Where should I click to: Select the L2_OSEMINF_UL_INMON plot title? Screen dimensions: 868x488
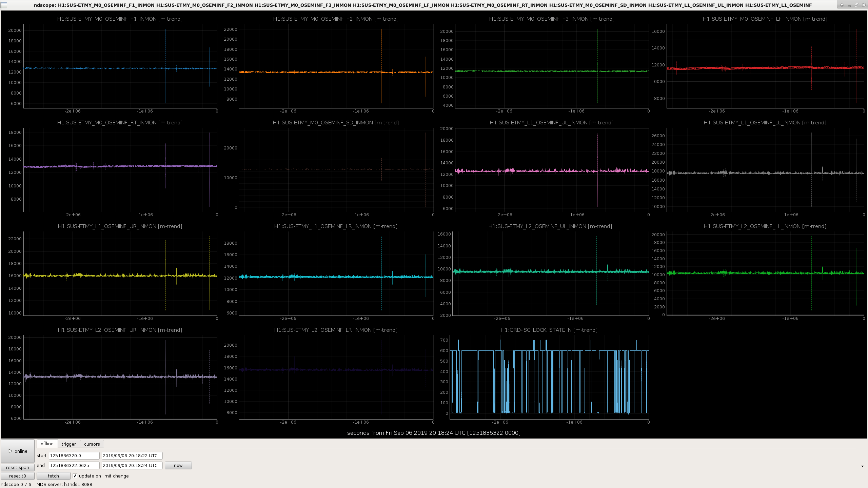[550, 226]
